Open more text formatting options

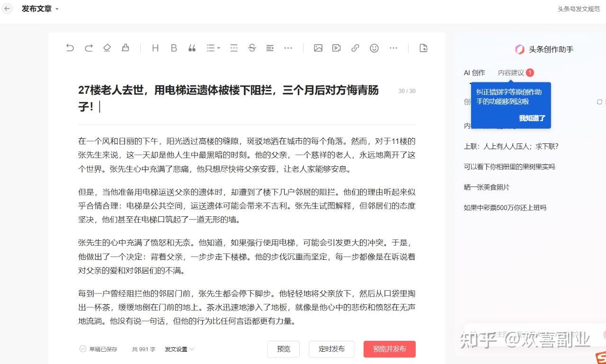(288, 48)
